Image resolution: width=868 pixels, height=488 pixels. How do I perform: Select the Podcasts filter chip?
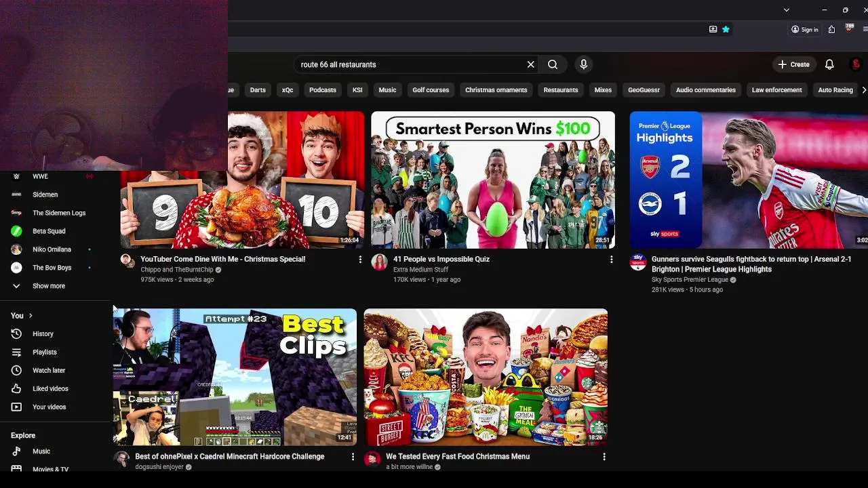[323, 89]
